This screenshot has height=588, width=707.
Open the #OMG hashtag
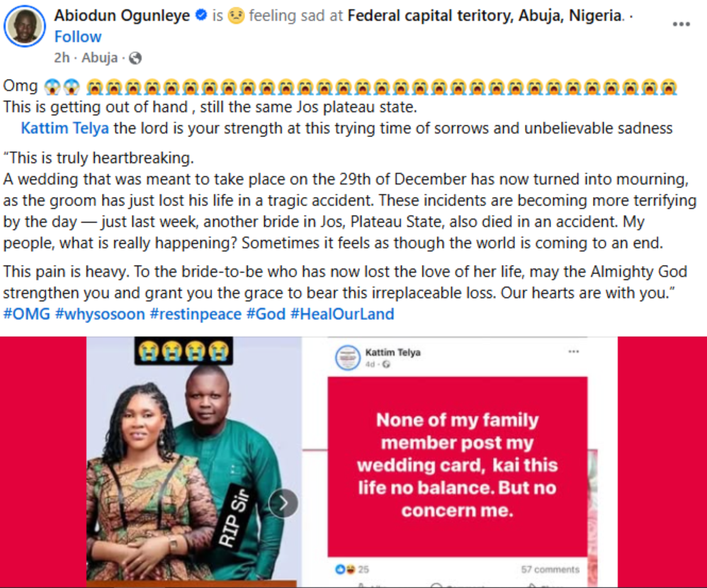(27, 314)
